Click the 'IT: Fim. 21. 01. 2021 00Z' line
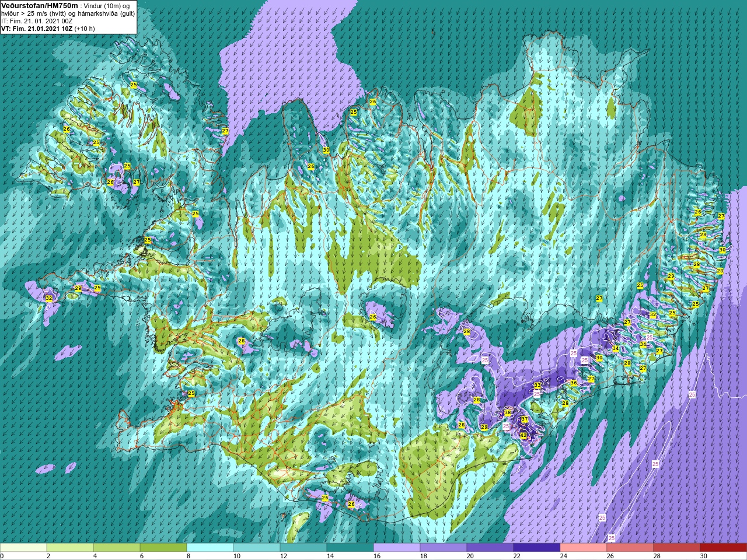The height and width of the screenshot is (560, 747). click(x=37, y=21)
